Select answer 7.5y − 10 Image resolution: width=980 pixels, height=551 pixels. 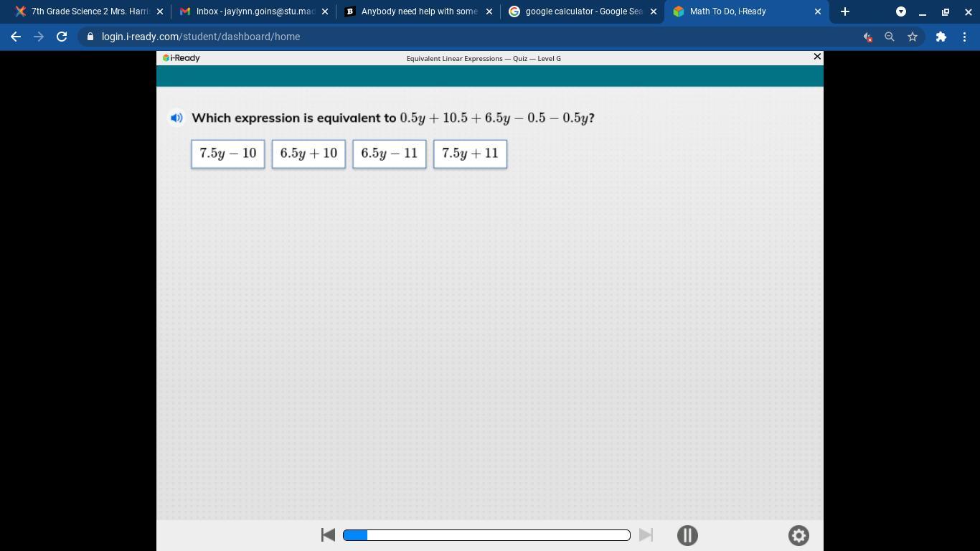228,154
